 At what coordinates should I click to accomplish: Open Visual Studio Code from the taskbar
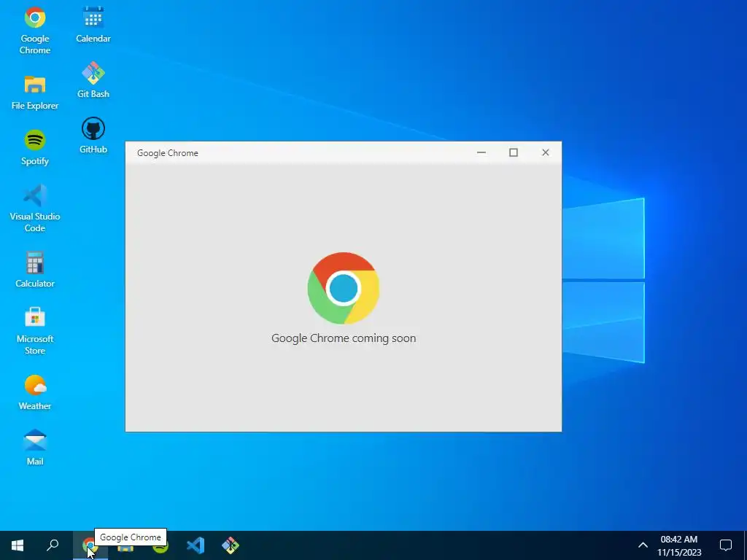(196, 545)
